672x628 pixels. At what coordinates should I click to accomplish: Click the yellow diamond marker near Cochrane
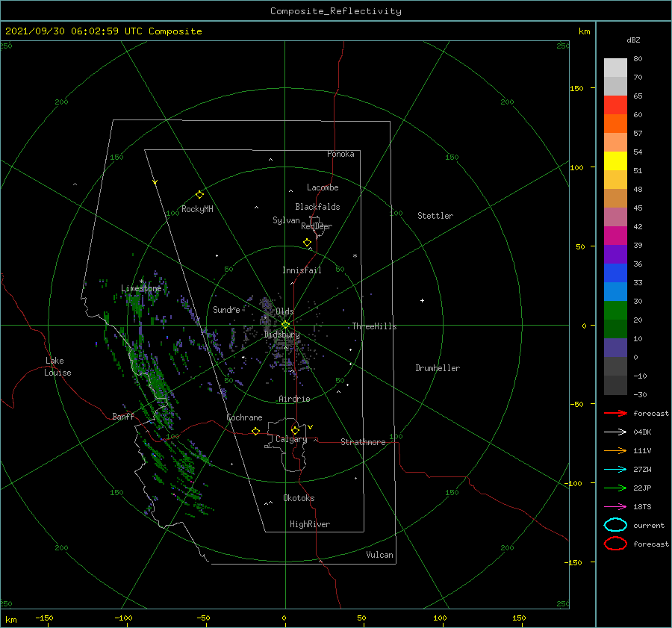[256, 431]
